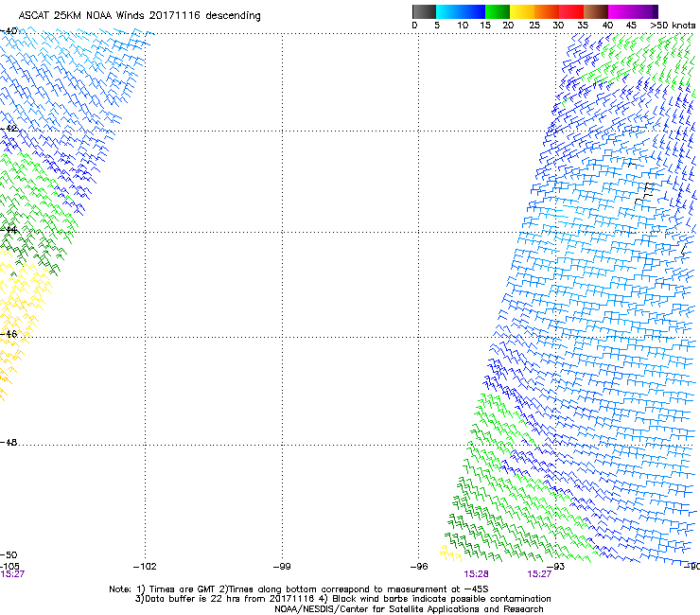The width and height of the screenshot is (700, 615).
Task: Click the yellow 20-25 knots legend segment
Action: tap(522, 11)
